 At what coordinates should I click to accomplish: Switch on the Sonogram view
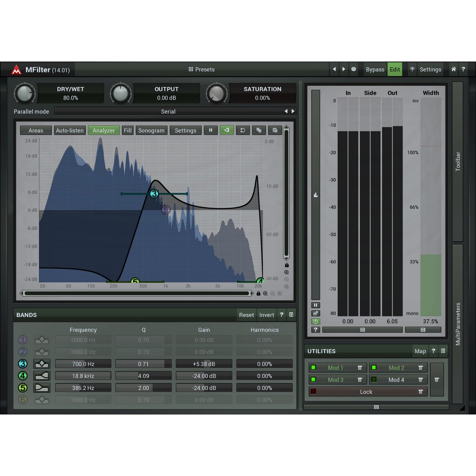[151, 130]
